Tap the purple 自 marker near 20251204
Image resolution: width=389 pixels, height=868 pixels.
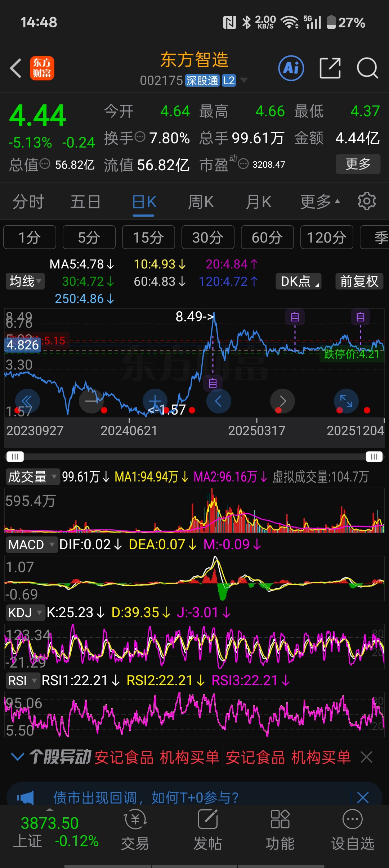(361, 317)
